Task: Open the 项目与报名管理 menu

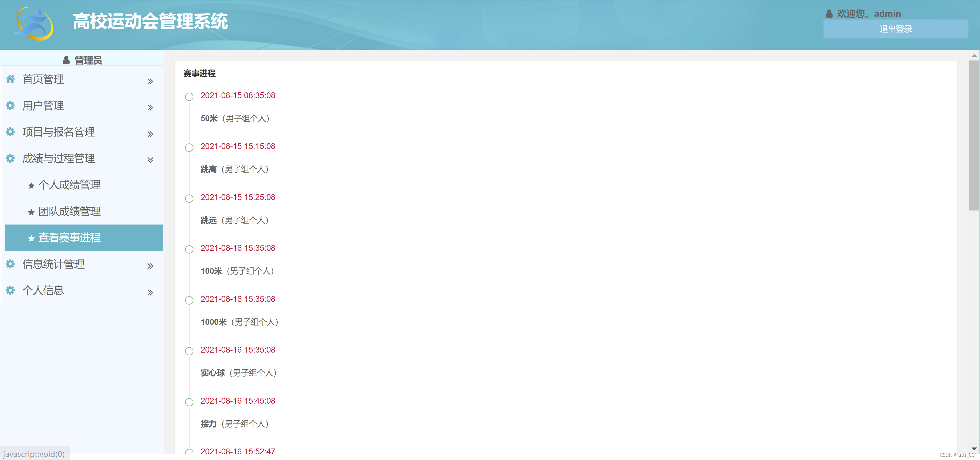Action: tap(59, 132)
